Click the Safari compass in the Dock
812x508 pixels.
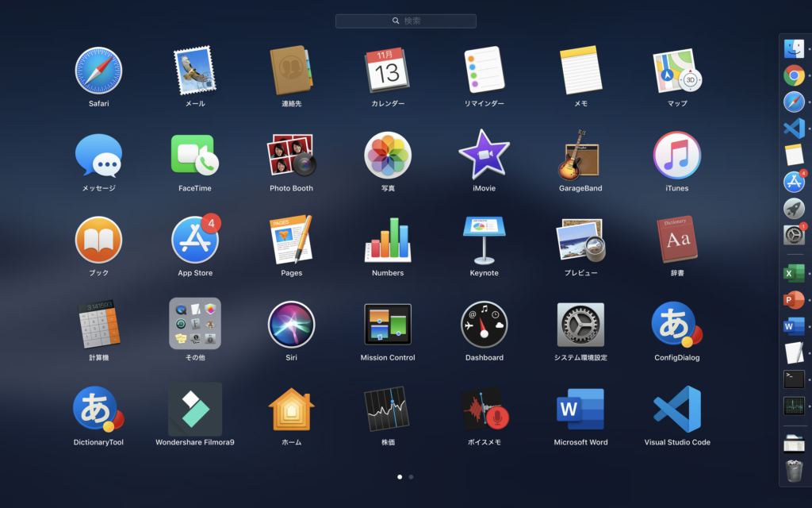794,102
